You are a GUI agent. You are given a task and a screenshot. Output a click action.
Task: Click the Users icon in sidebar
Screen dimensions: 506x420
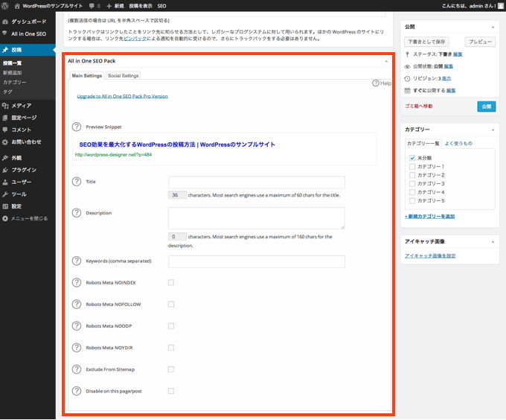(x=5, y=182)
